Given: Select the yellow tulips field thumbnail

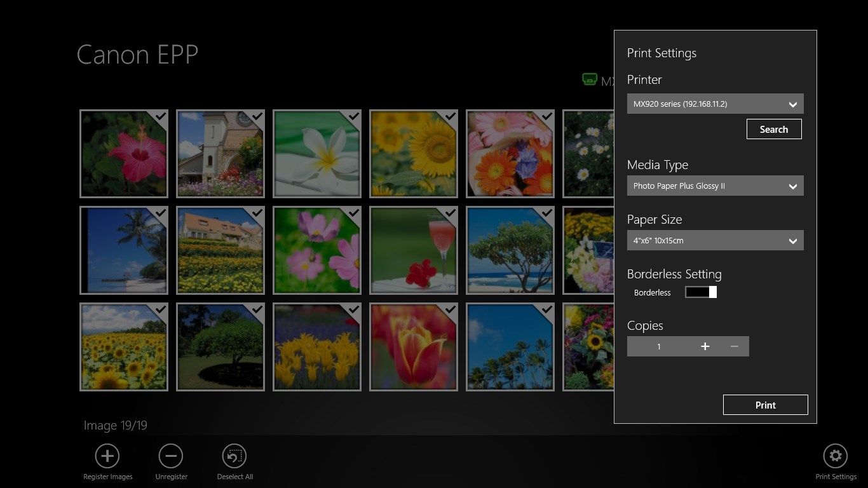Looking at the screenshot, I should pyautogui.click(x=317, y=347).
